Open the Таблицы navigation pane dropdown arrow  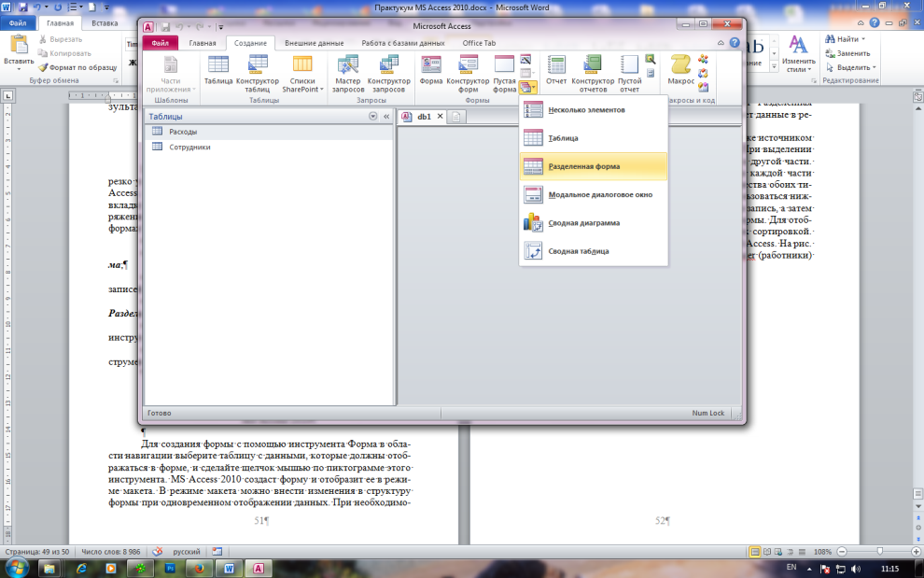(x=372, y=117)
